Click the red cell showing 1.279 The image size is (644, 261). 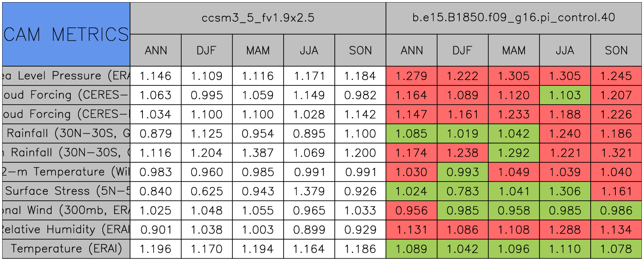pos(411,76)
